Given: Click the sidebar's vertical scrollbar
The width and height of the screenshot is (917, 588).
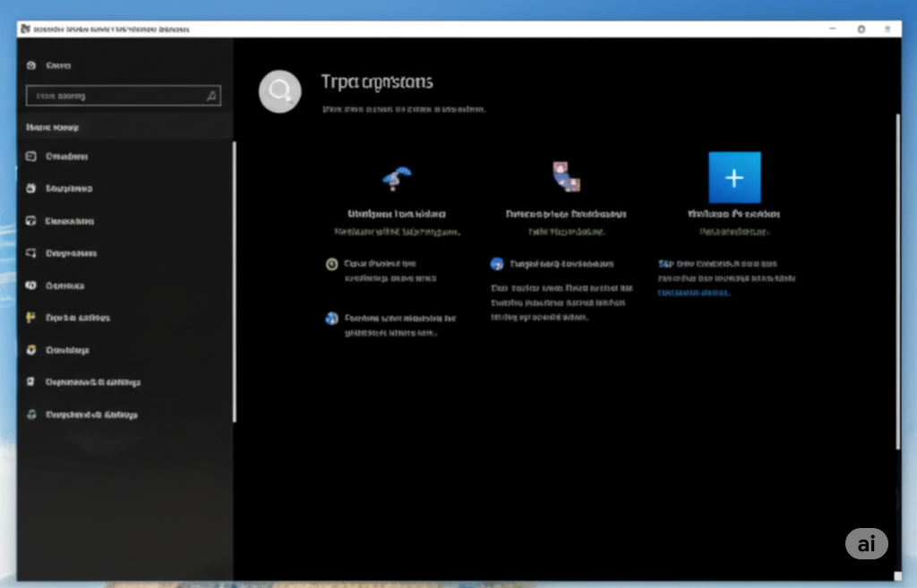Looking at the screenshot, I should (x=235, y=282).
